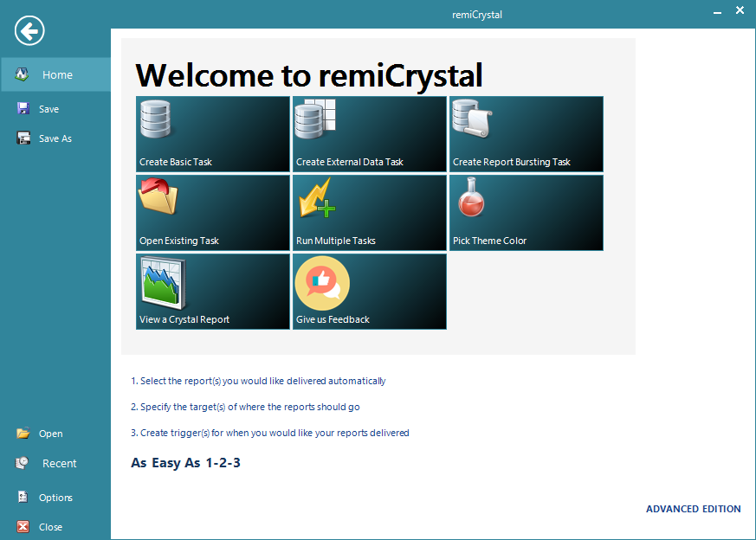Open the Recent menu item
This screenshot has height=540, width=756.
click(56, 463)
